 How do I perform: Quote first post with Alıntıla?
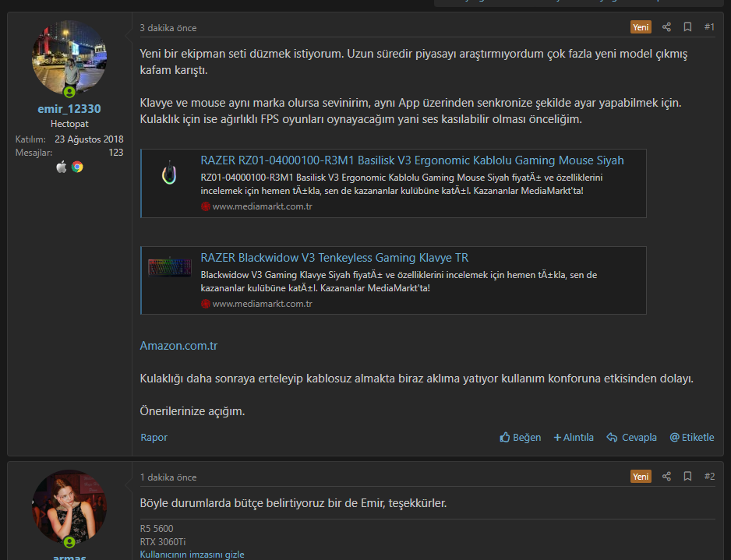click(x=574, y=438)
